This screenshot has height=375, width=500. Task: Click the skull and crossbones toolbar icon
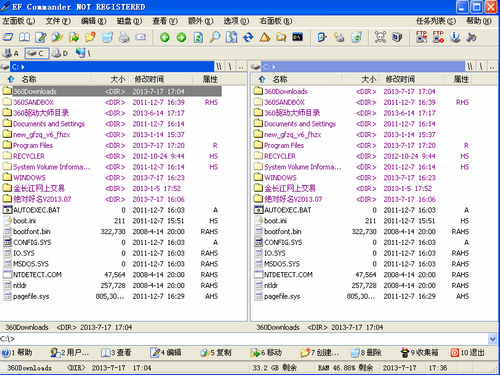[x=380, y=37]
